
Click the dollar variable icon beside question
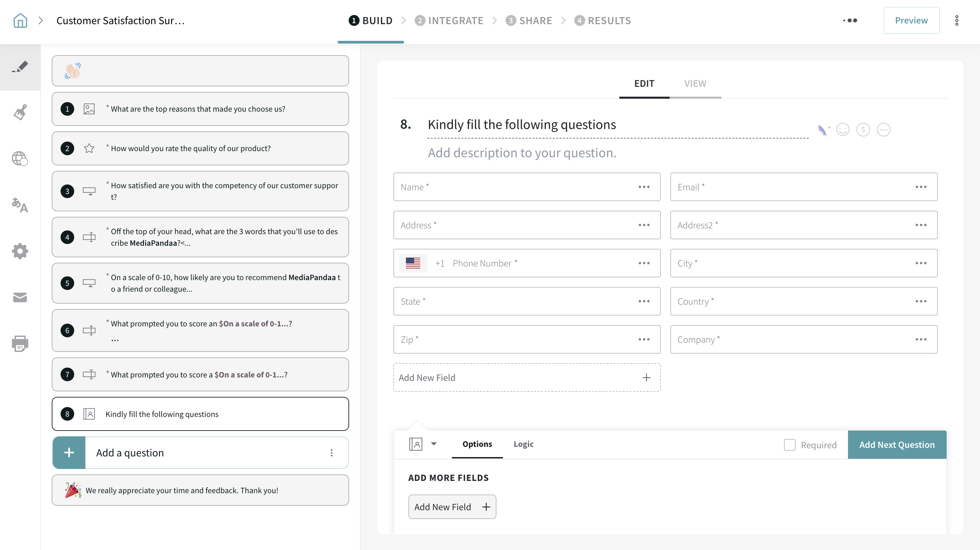pyautogui.click(x=863, y=130)
